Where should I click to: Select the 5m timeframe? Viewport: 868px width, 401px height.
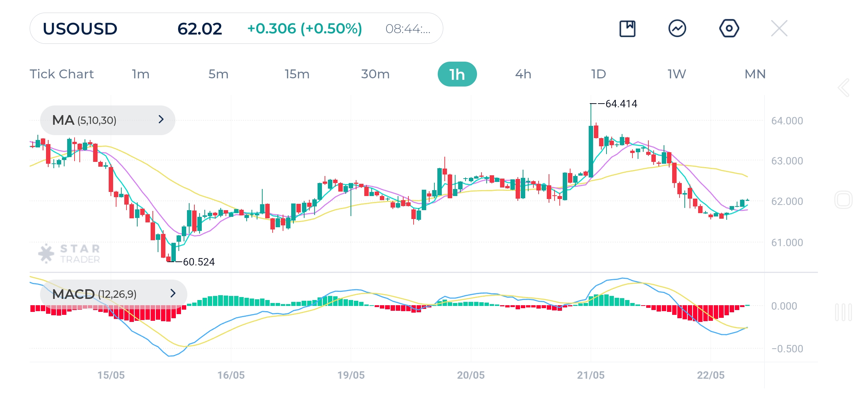click(x=218, y=74)
